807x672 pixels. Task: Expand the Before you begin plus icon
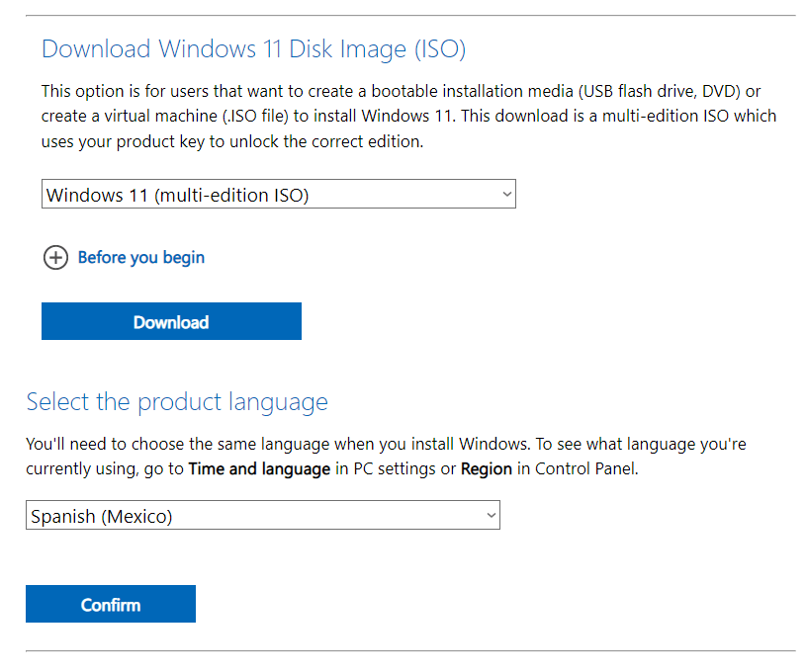click(55, 258)
